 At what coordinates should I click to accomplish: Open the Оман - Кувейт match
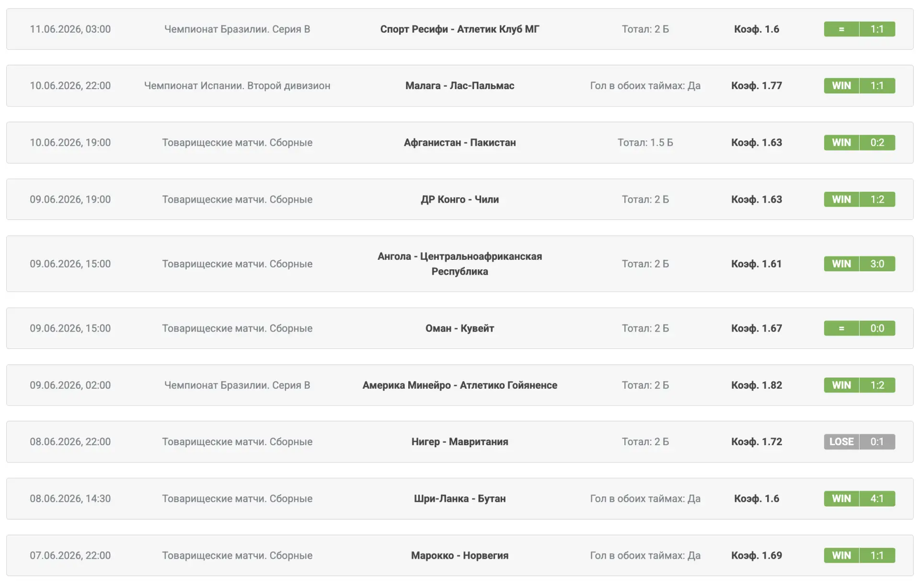tap(460, 328)
